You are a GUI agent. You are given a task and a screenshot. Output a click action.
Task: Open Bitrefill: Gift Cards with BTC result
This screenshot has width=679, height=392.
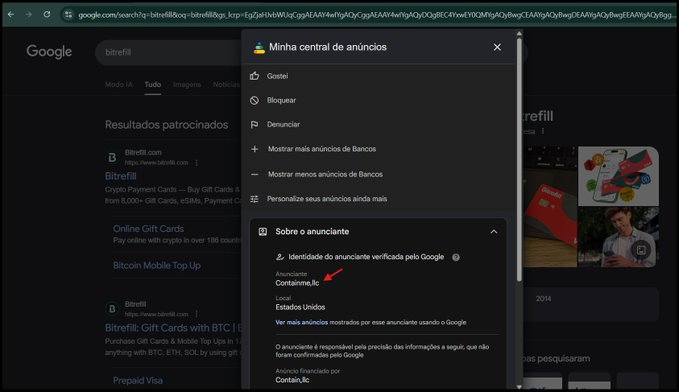click(173, 328)
